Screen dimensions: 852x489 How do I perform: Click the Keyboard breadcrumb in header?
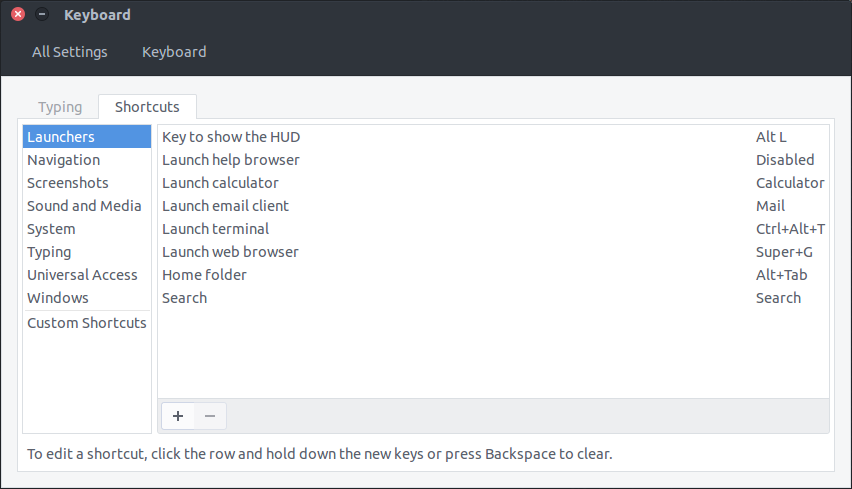174,52
